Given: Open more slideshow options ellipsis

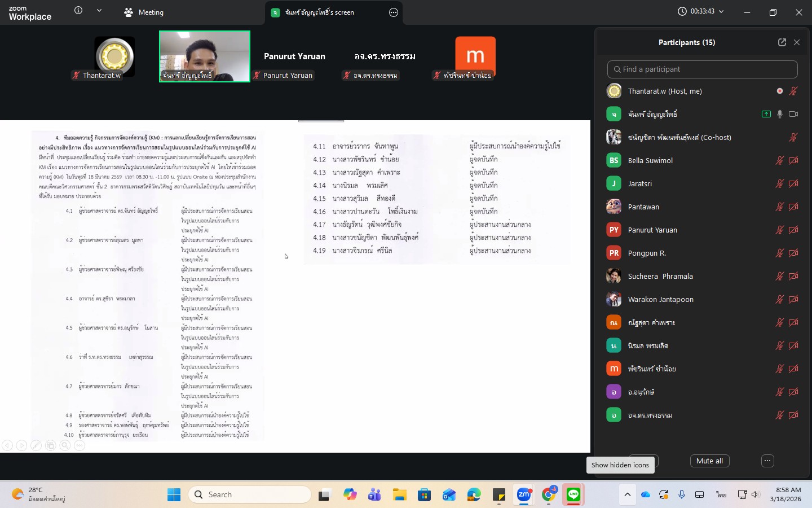Looking at the screenshot, I should (x=80, y=445).
